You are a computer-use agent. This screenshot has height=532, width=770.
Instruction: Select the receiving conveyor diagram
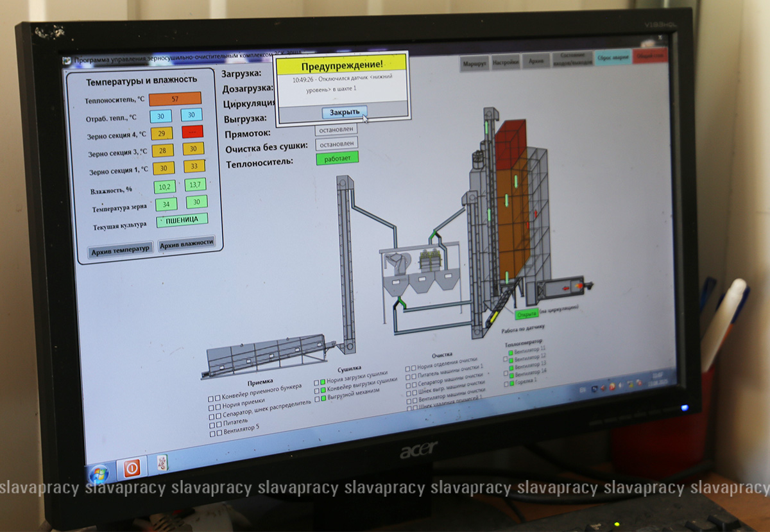click(x=269, y=356)
